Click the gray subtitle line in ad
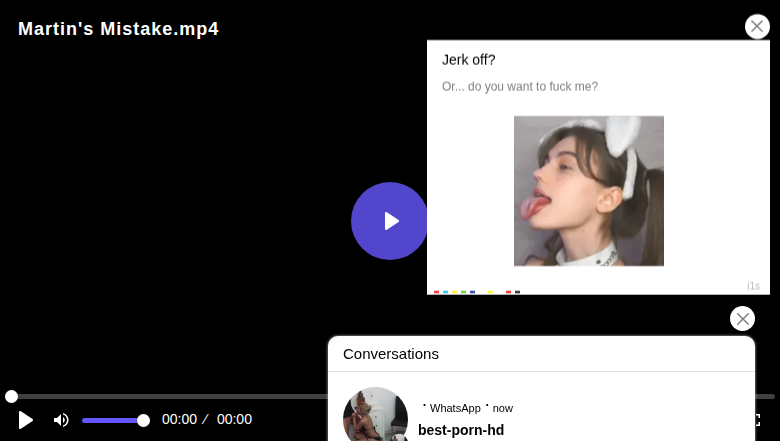The height and width of the screenshot is (441, 780). (x=520, y=87)
